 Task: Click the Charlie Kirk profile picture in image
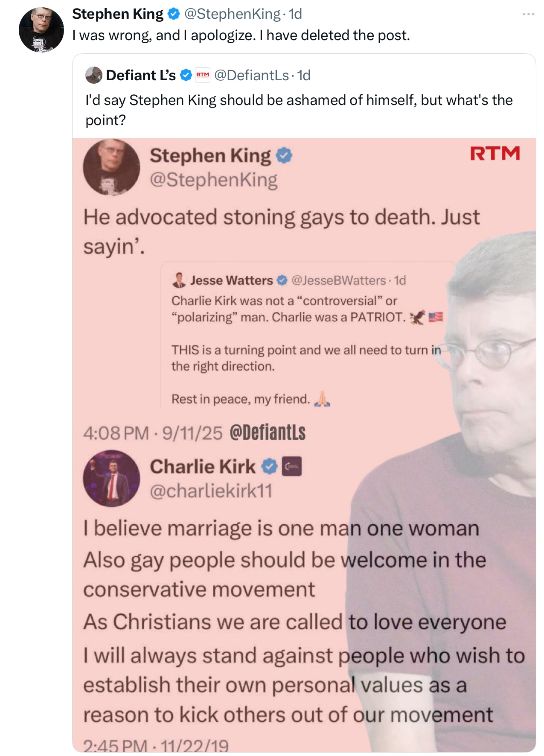[111, 478]
